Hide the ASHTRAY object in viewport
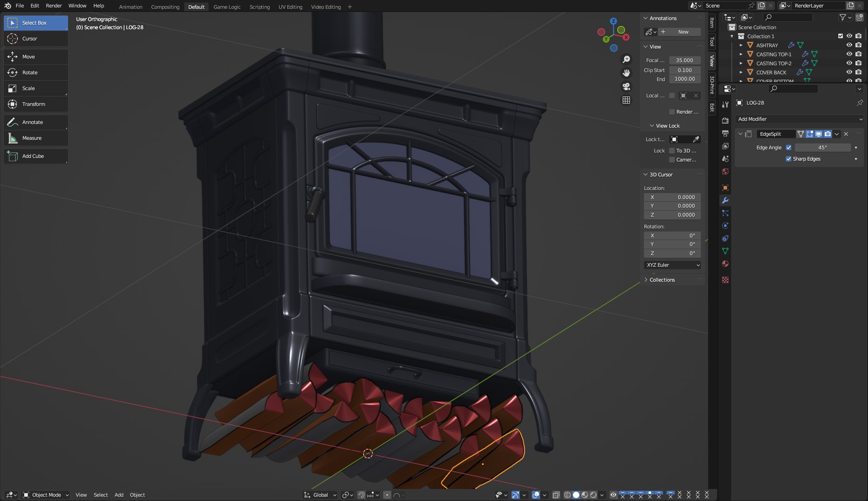The width and height of the screenshot is (868, 501). [849, 45]
